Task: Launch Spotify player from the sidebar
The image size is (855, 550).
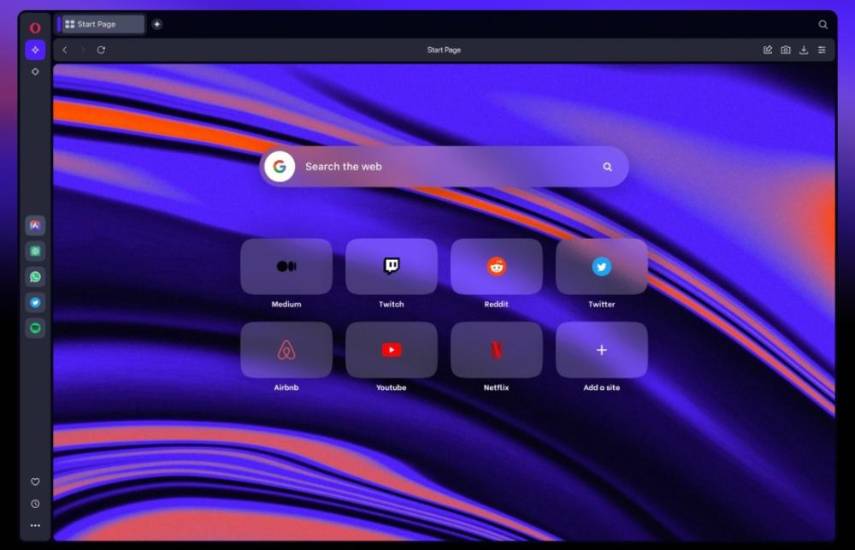Action: [x=35, y=328]
